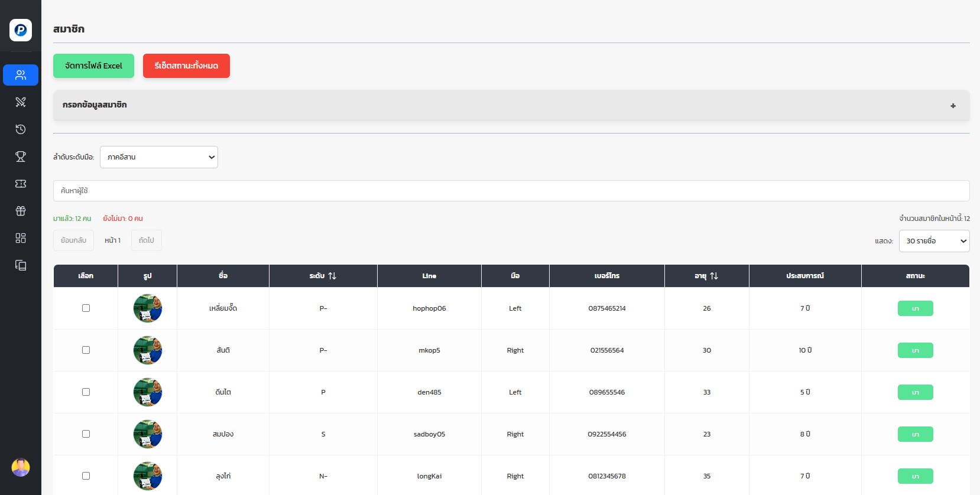
Task: Click the ticket coupon sidebar icon
Action: point(21,184)
